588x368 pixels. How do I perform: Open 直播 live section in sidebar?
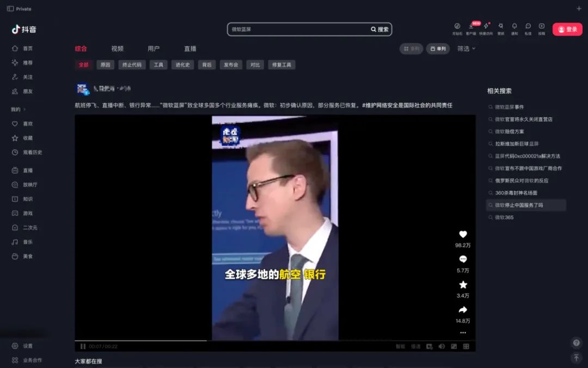point(22,170)
